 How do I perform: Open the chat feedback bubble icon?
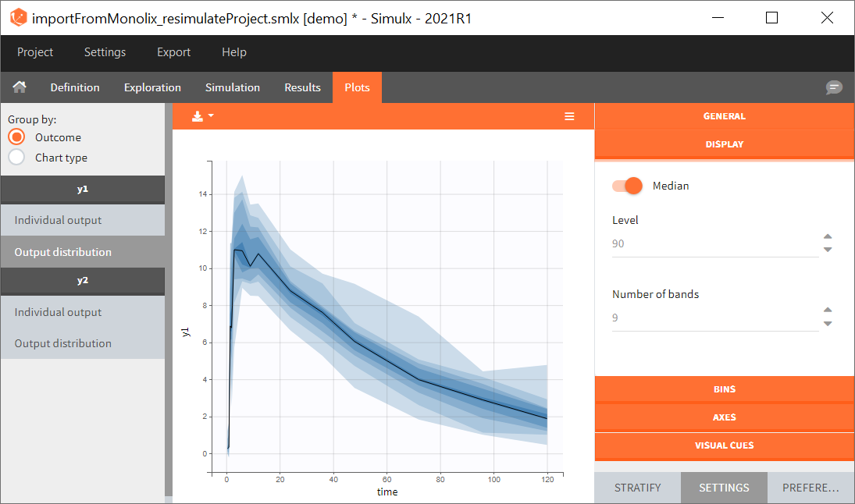[x=834, y=87]
